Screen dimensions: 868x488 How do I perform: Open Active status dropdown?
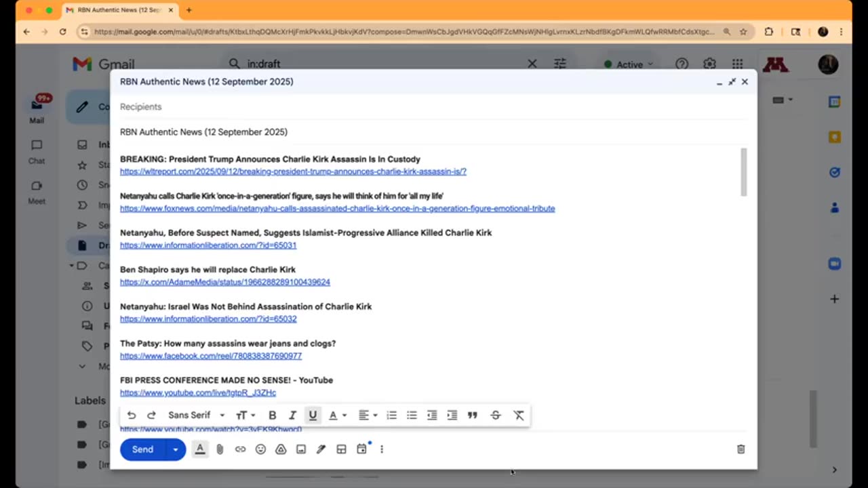coord(629,64)
